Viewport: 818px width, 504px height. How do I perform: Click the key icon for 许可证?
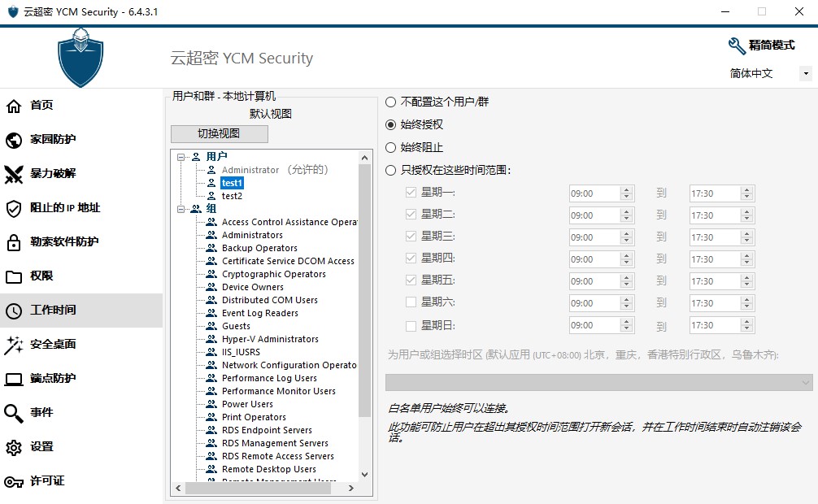pyautogui.click(x=14, y=482)
